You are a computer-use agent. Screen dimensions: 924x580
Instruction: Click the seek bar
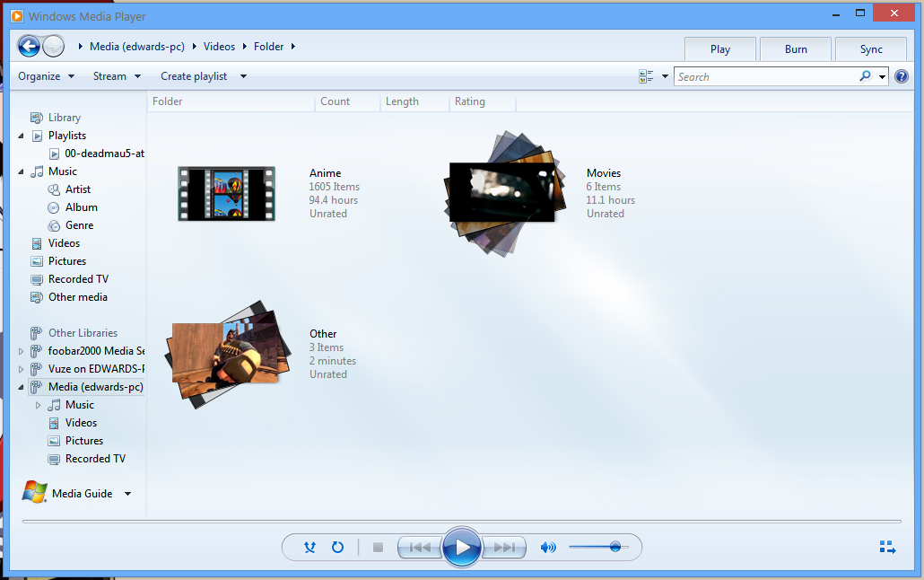pos(462,522)
